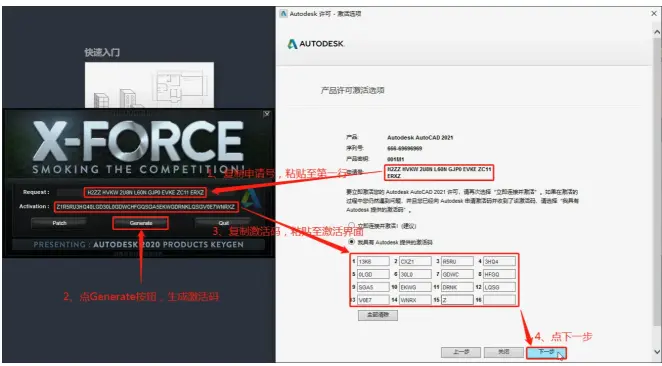Click the scroll up arrow in license window
Viewport: 662px width, 366px height.
click(657, 31)
